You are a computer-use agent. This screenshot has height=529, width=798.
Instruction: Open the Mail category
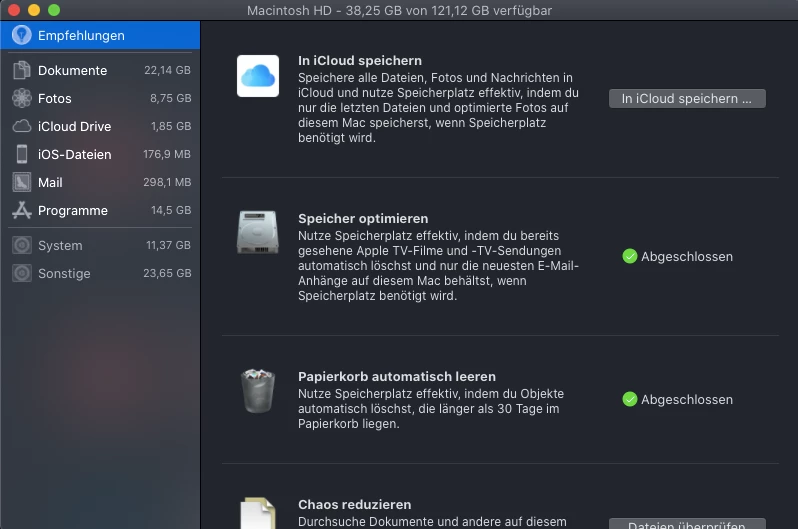100,182
